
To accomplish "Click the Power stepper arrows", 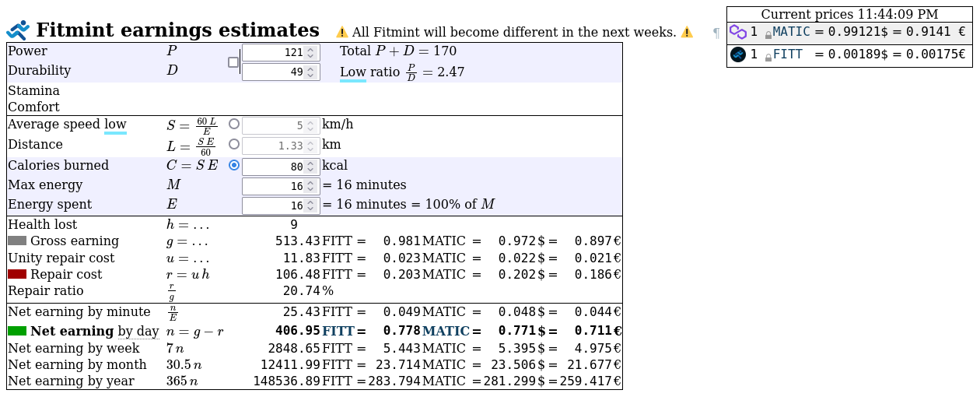I will click(311, 53).
